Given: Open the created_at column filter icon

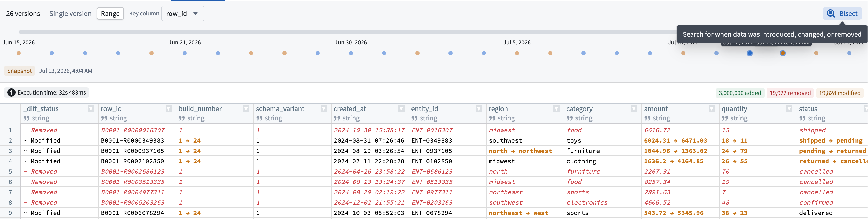Looking at the screenshot, I should pyautogui.click(x=401, y=109).
